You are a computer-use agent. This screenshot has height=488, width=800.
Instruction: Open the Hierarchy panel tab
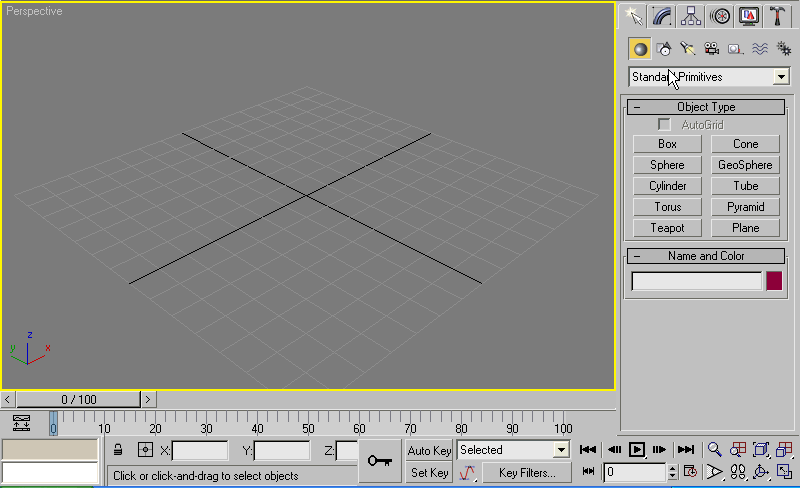[691, 16]
